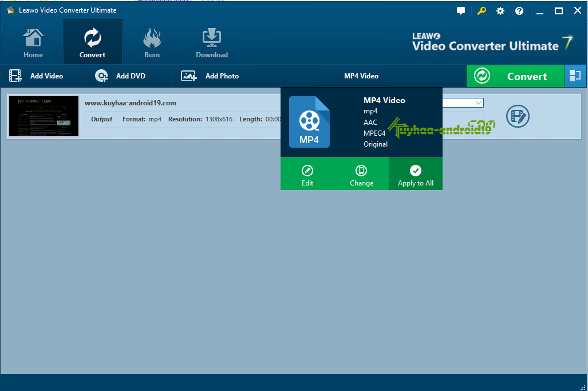Open settings gear icon
This screenshot has height=391, width=588.
pyautogui.click(x=500, y=11)
